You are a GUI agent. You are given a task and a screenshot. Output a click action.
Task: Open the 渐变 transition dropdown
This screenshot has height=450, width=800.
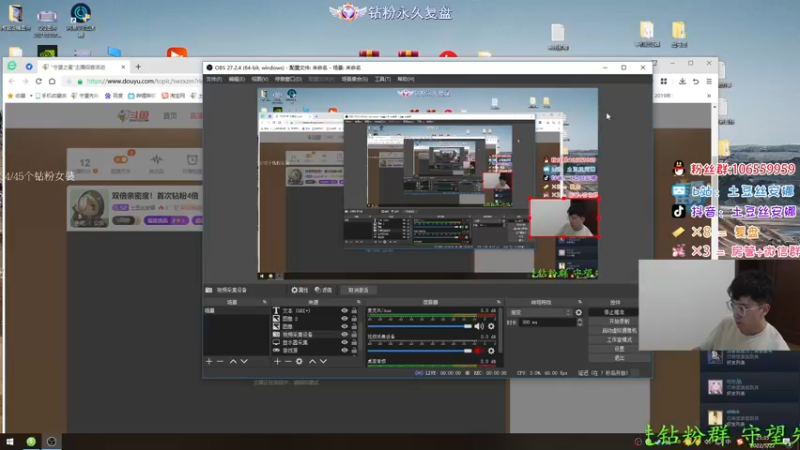click(540, 312)
